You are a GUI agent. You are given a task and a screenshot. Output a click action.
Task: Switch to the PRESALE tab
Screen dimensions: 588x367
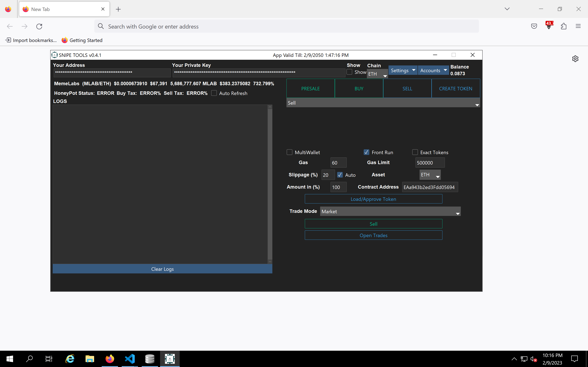[310, 89]
